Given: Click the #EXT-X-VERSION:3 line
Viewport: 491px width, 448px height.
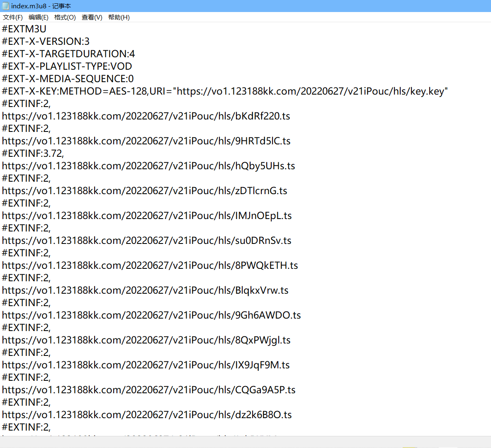Looking at the screenshot, I should [x=46, y=41].
